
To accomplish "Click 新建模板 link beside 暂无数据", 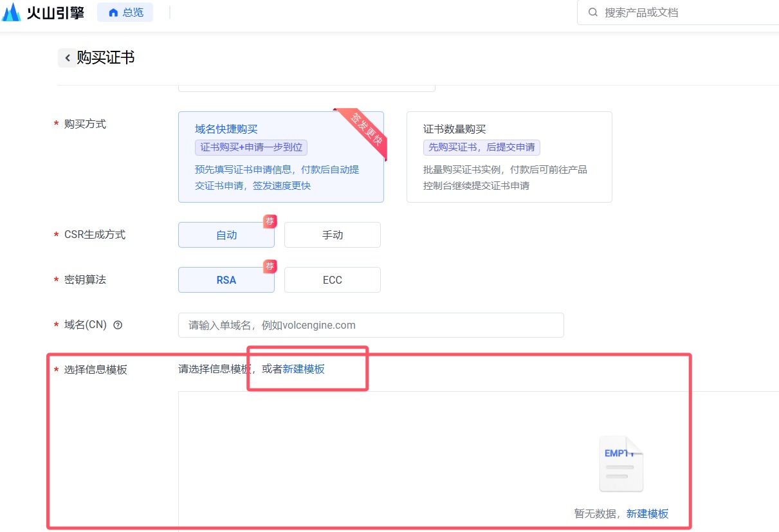I will click(647, 513).
